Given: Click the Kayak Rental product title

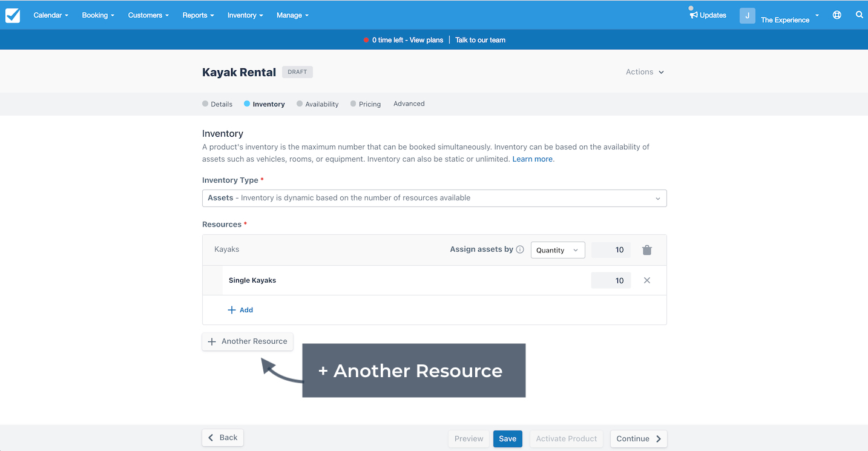Looking at the screenshot, I should [239, 72].
